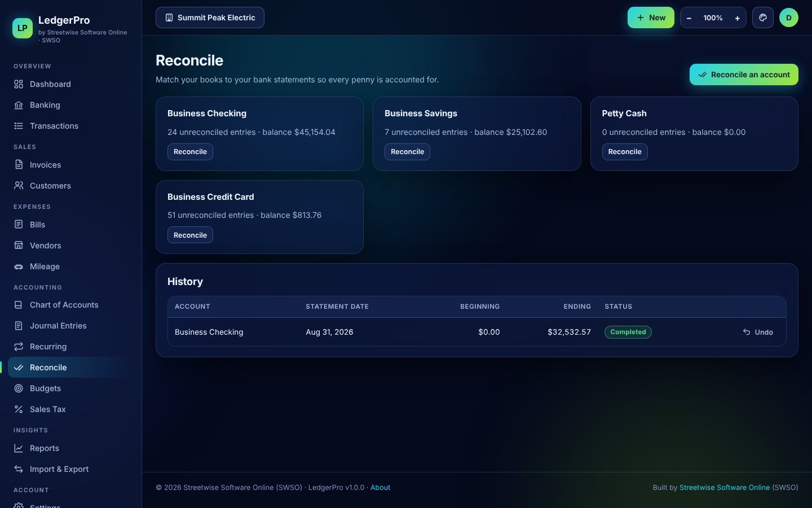Viewport: 812px width, 508px height.
Task: Open the theme palette icon
Action: (x=763, y=17)
